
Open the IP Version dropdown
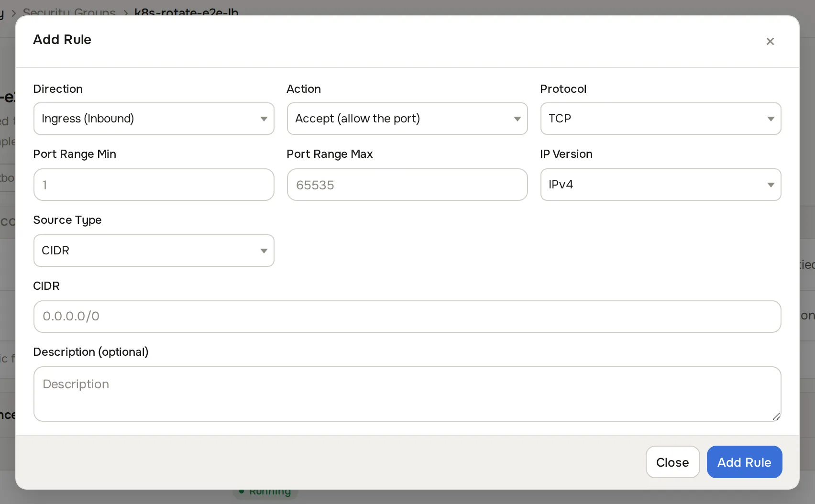tap(661, 185)
